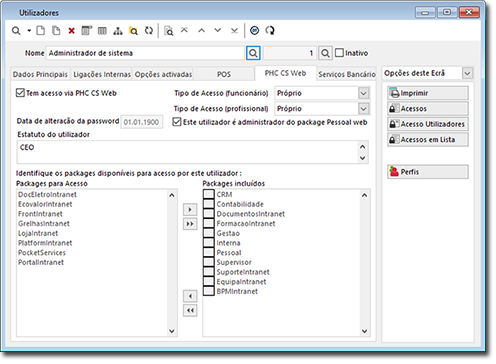Move selected package right with single arrow
Screen dimensions: 496x364
click(x=190, y=210)
